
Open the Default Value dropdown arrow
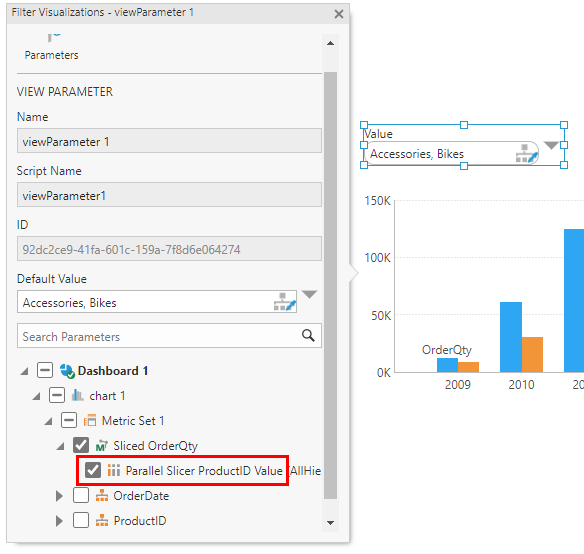(x=310, y=295)
